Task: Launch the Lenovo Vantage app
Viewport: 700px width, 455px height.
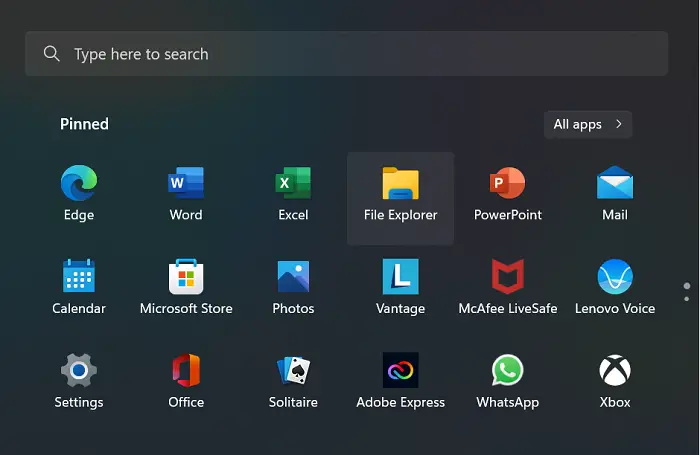Action: [x=400, y=276]
